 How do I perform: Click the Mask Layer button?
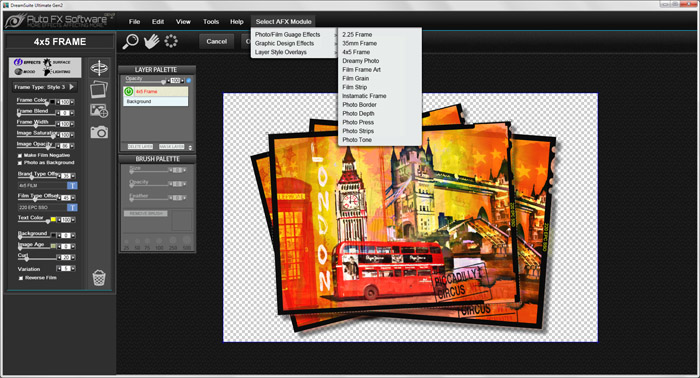pos(171,147)
